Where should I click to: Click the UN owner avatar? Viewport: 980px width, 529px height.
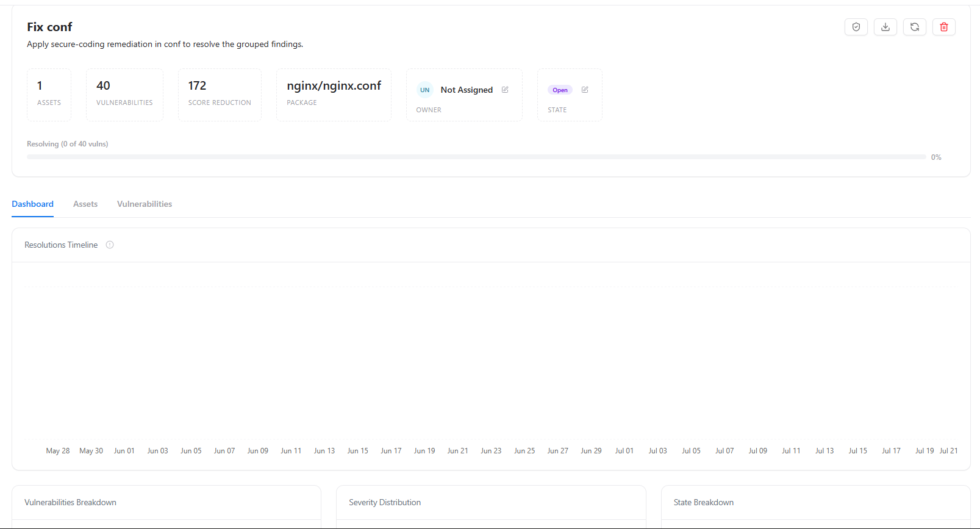click(425, 90)
